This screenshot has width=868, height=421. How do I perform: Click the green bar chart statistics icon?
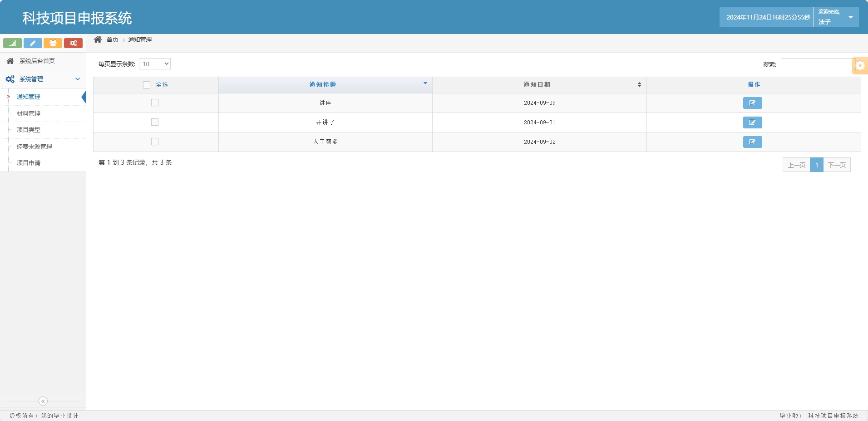coord(12,43)
